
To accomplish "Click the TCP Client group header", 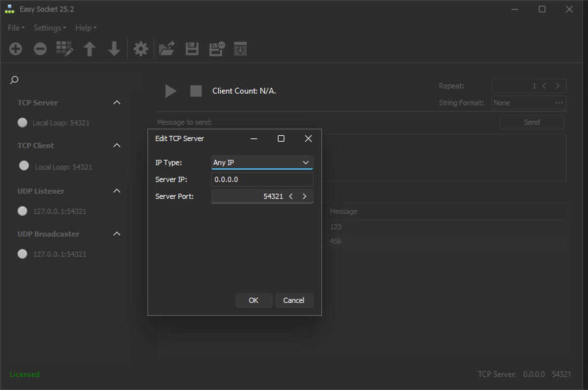I will 36,145.
